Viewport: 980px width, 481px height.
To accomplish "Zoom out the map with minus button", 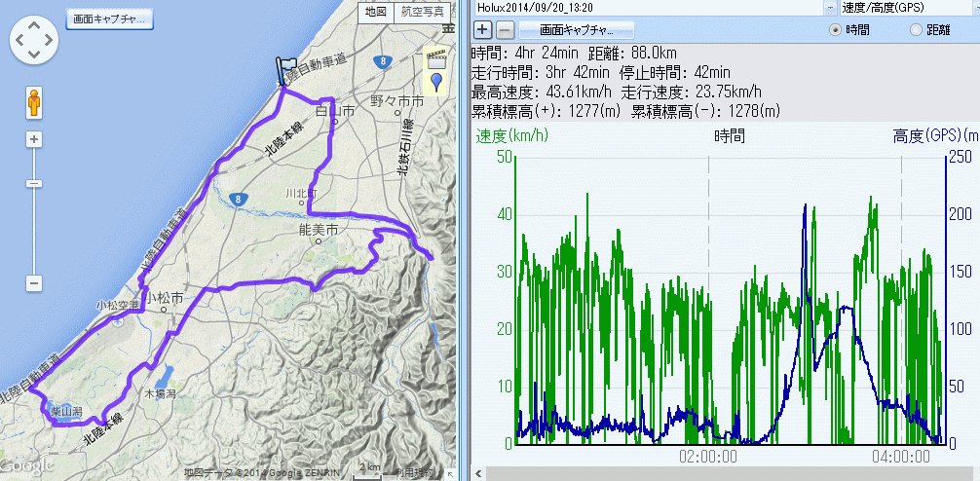I will click(34, 283).
